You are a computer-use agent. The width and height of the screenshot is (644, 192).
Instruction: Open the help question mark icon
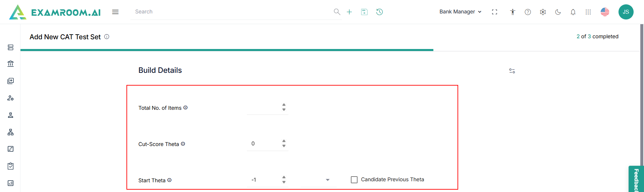[528, 12]
